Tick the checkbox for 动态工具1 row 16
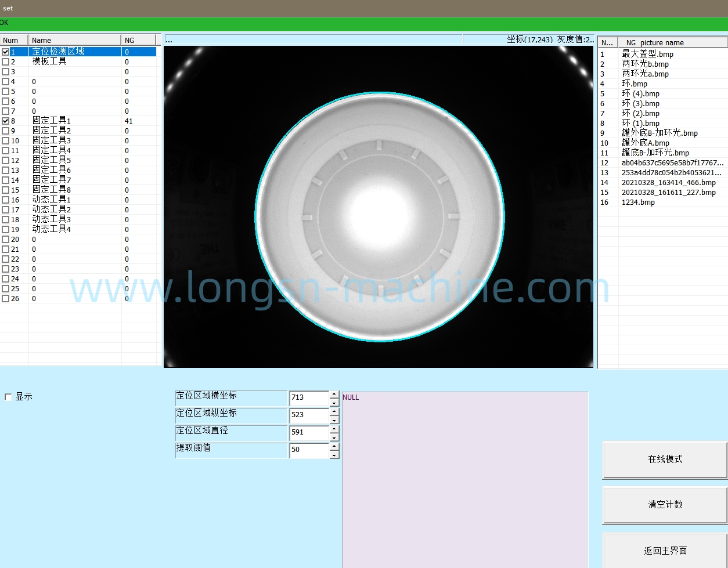Viewport: 728px width, 568px height. [6, 200]
